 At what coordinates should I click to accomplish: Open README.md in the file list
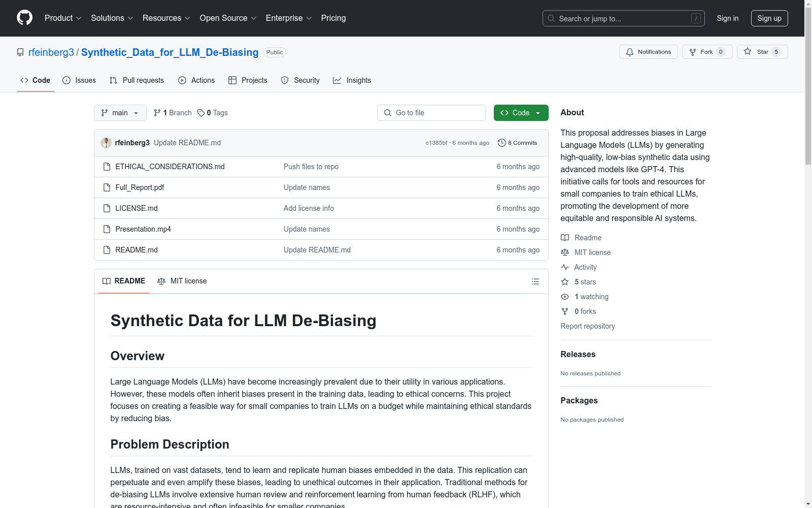[137, 250]
